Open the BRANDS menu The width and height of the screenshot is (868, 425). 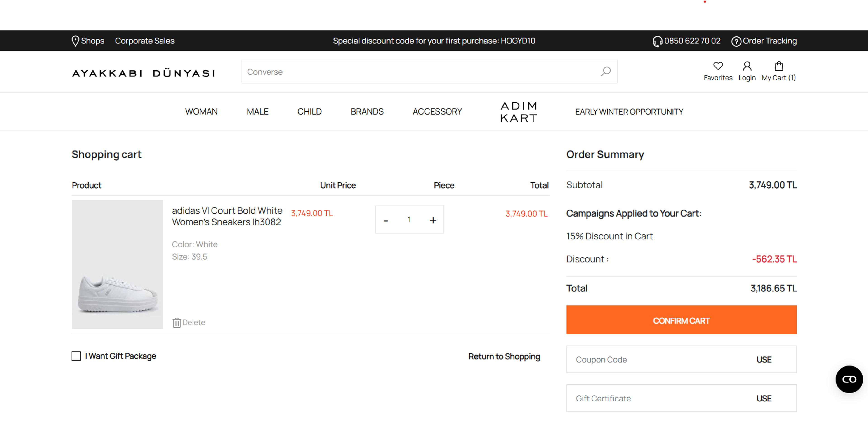[x=367, y=112]
